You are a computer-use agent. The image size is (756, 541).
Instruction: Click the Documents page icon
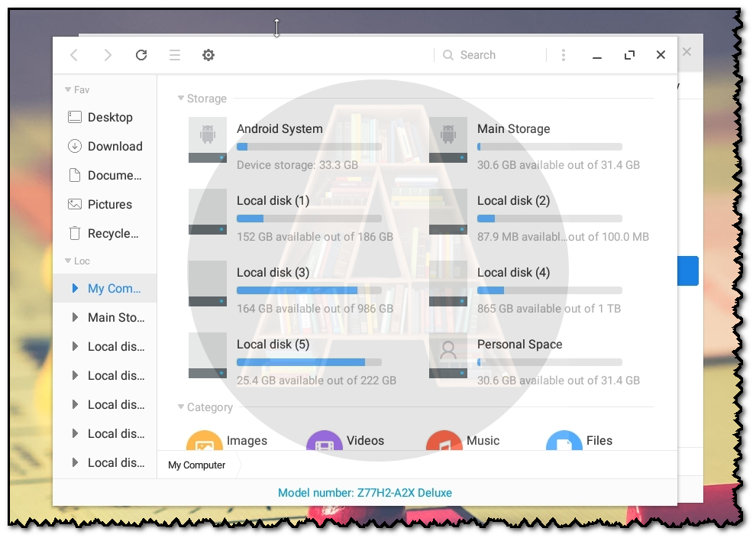pos(75,175)
